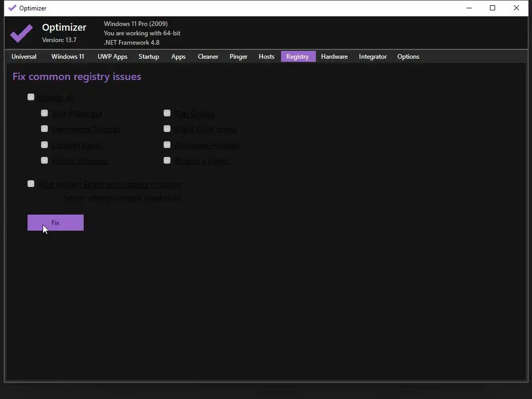Select the Apps tab
This screenshot has height=399, width=532.
178,57
